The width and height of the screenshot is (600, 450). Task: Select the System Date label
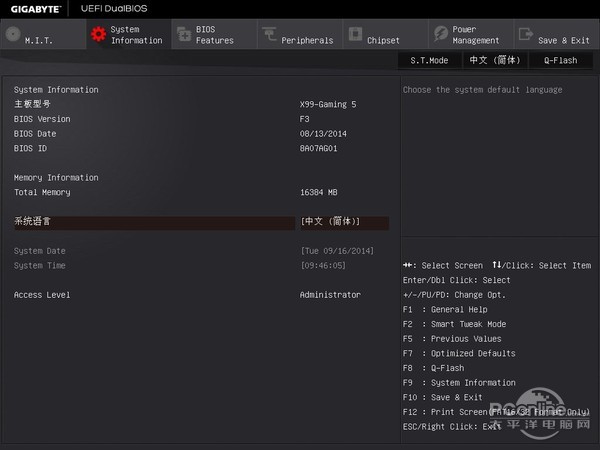(40, 251)
